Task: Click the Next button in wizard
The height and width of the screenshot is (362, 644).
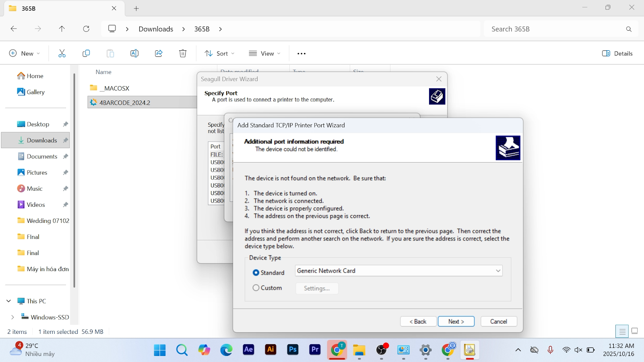Action: pos(456,321)
